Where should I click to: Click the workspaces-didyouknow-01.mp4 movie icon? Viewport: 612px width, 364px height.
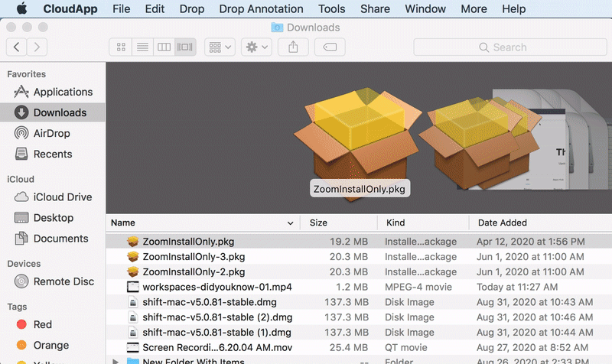coord(132,287)
